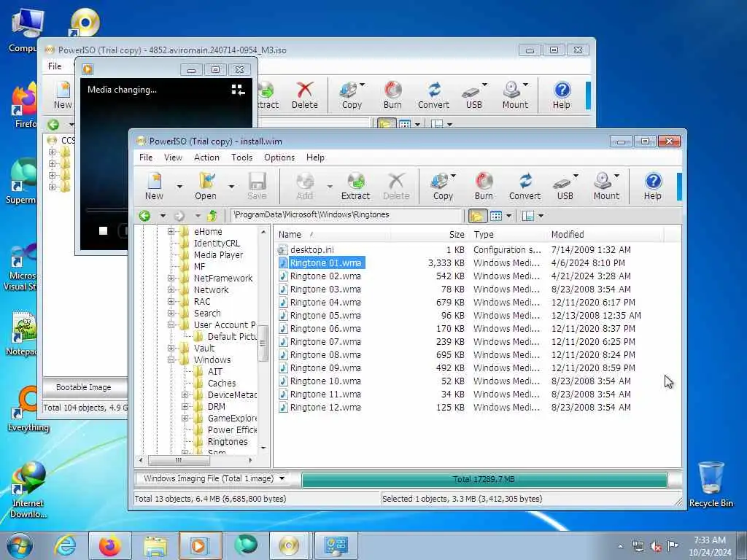Click the PowerISO disc taskbar button
The width and height of the screenshot is (747, 560).
pos(289,545)
